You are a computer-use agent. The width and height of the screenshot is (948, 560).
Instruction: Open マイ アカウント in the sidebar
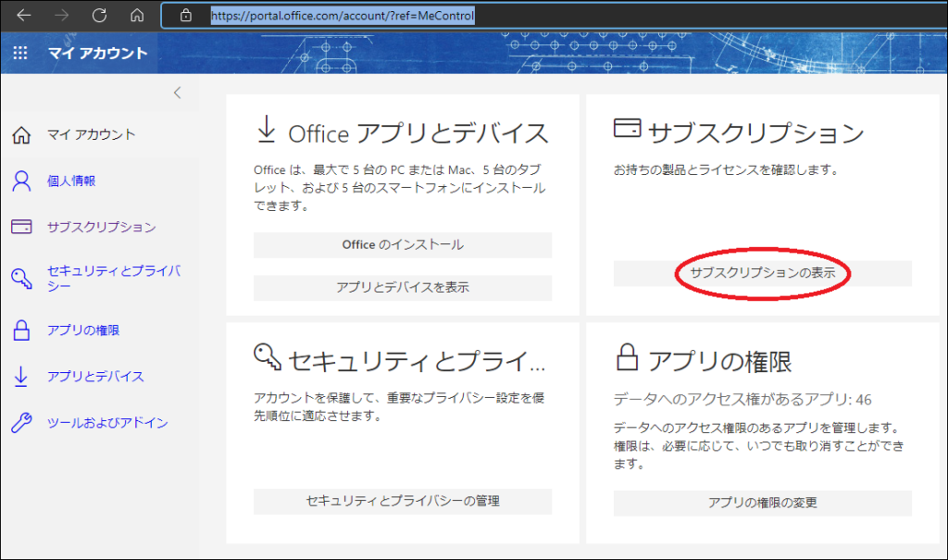pos(92,134)
